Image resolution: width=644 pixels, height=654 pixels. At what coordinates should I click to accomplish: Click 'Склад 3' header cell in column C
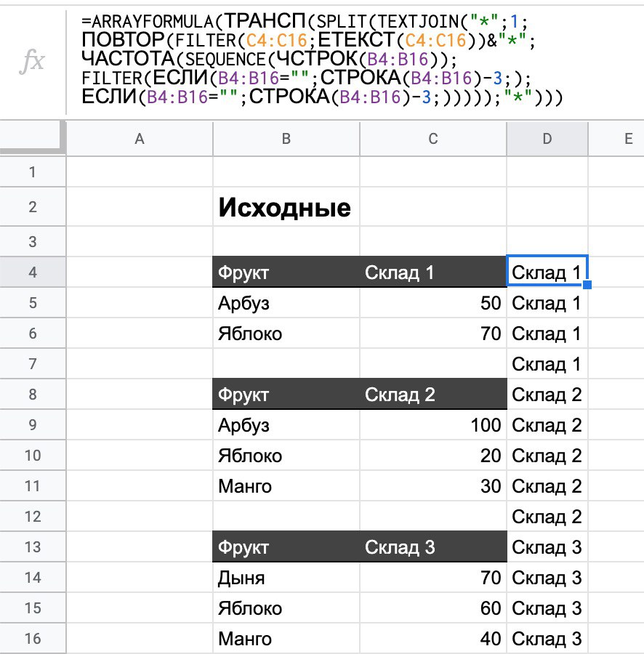pos(433,546)
